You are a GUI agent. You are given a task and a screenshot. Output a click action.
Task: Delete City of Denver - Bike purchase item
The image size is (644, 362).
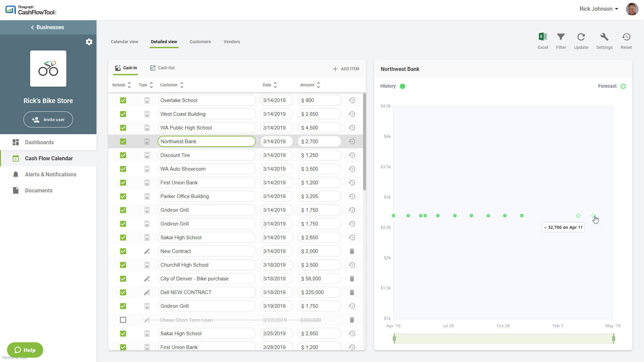(352, 279)
